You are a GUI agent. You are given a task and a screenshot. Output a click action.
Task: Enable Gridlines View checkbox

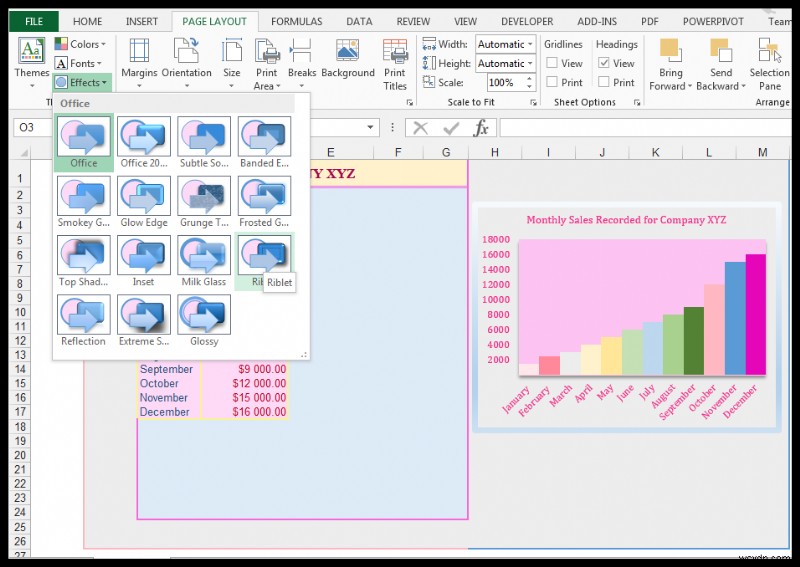pyautogui.click(x=552, y=63)
